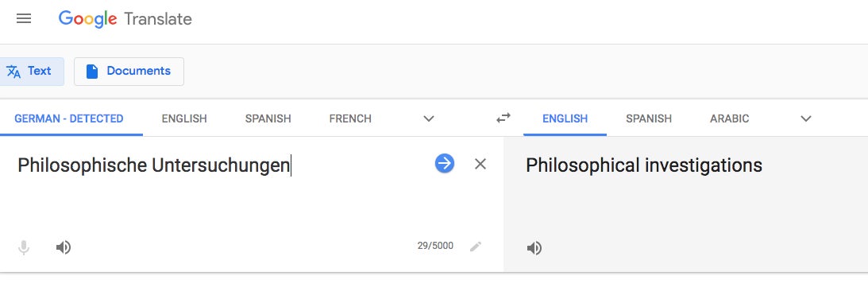The height and width of the screenshot is (303, 868).
Task: Clear the source text with X
Action: 480,164
